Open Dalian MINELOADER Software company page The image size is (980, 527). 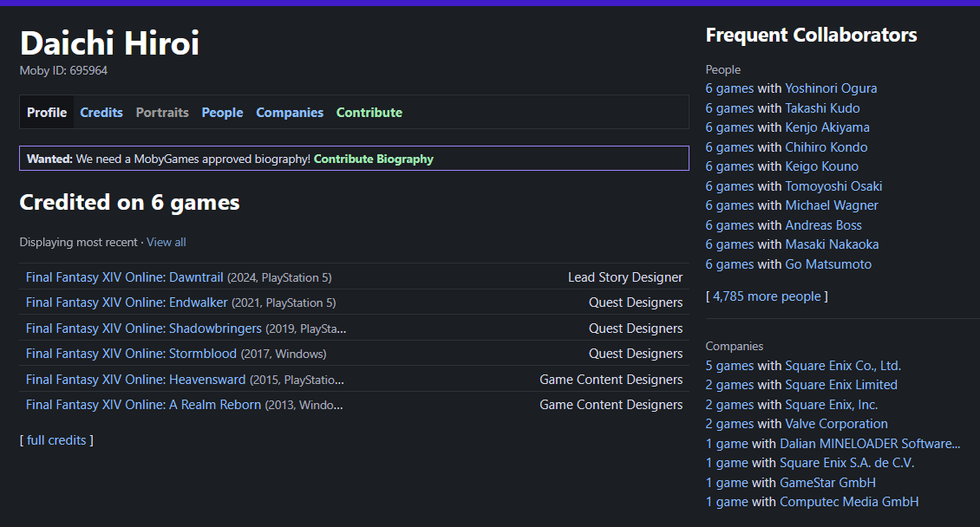[x=870, y=444]
